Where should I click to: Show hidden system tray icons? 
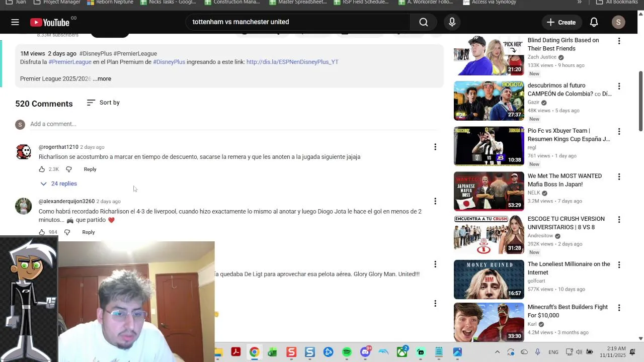click(497, 352)
